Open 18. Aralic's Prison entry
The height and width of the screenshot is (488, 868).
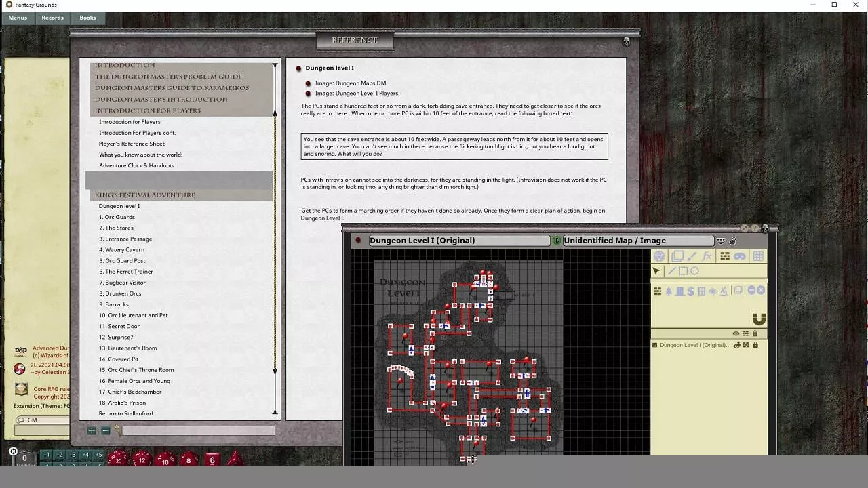tap(122, 403)
